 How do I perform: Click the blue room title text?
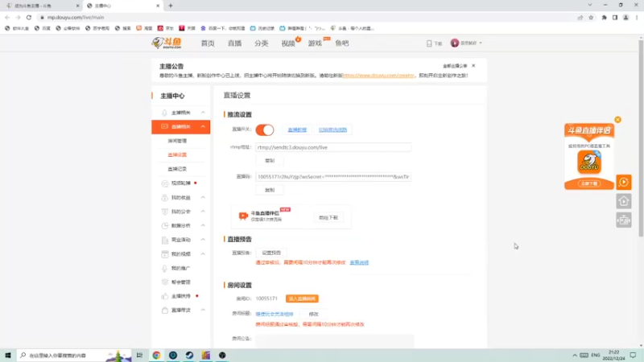pyautogui.click(x=275, y=314)
